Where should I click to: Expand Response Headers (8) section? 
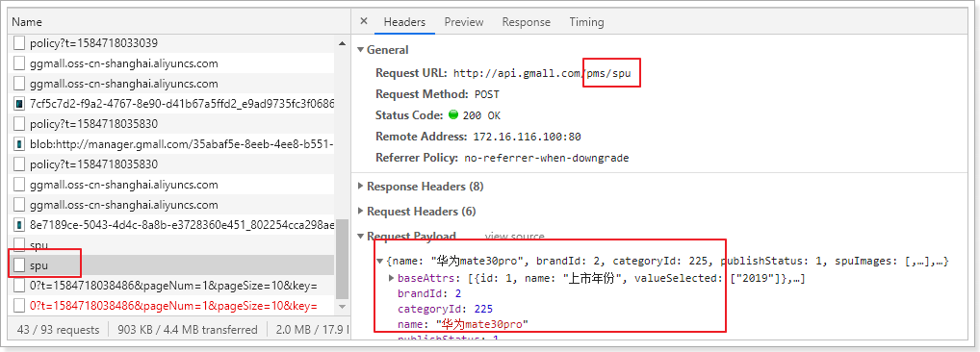(x=361, y=187)
